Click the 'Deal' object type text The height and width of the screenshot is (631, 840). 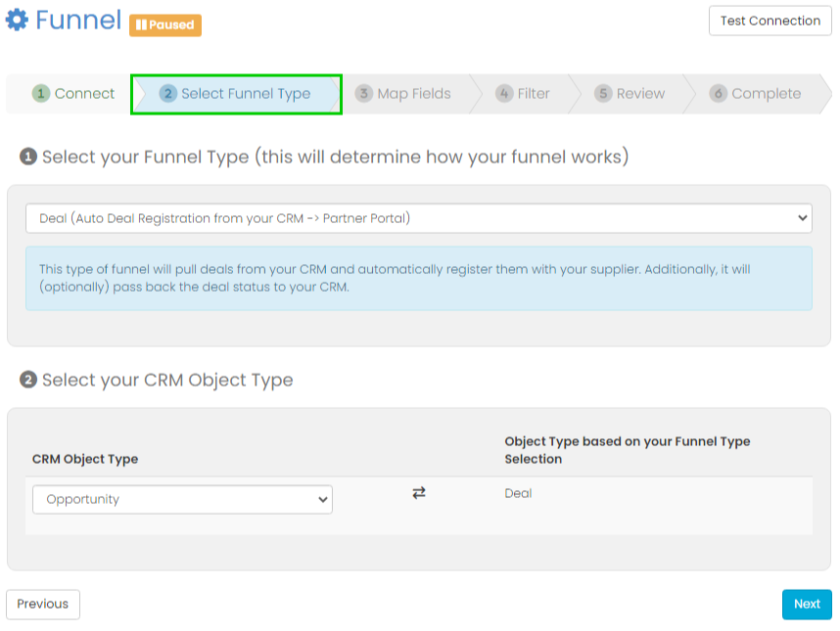click(x=518, y=493)
